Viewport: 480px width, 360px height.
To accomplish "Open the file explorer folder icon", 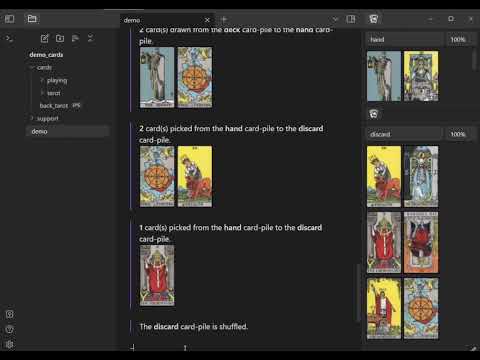I will click(x=32, y=19).
